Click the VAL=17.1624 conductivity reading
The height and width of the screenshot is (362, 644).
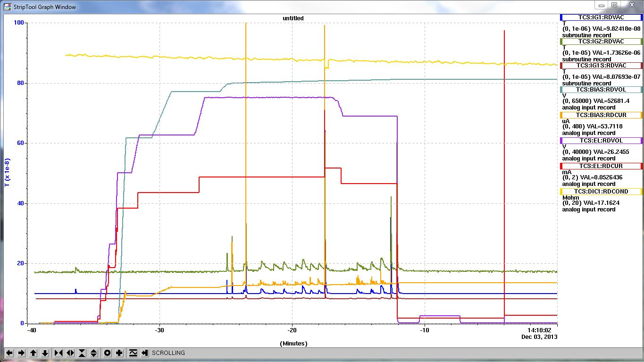pyautogui.click(x=601, y=203)
